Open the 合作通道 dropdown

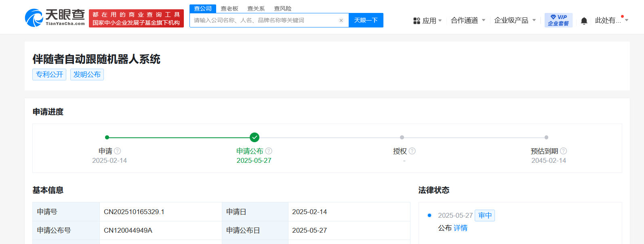click(468, 20)
